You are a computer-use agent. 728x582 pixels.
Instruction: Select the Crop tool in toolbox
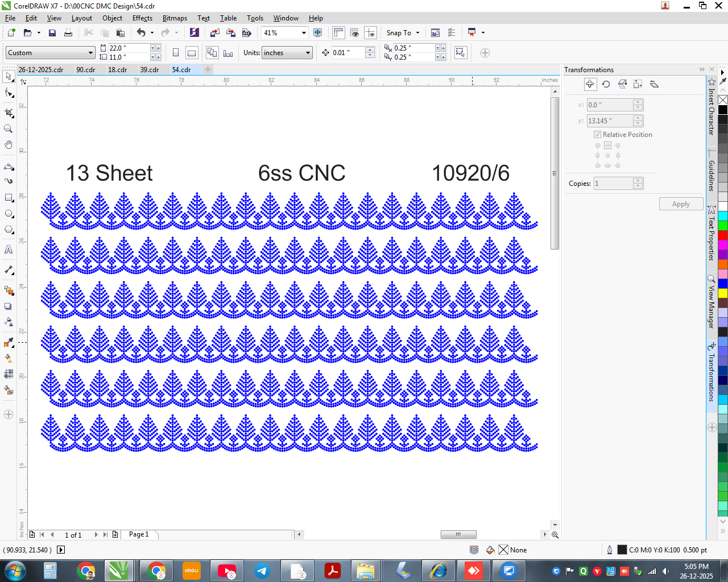(9, 113)
